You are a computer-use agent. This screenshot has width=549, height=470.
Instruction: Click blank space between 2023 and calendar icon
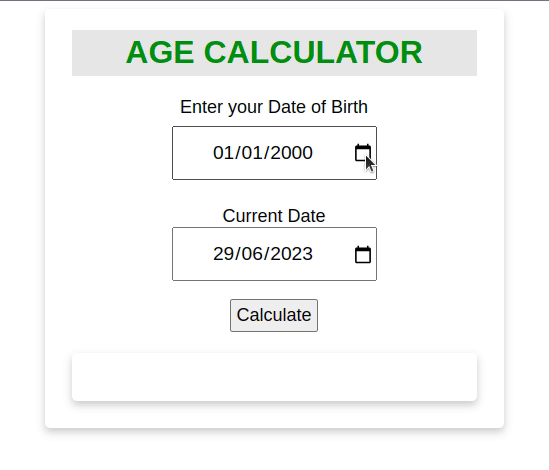tap(334, 254)
